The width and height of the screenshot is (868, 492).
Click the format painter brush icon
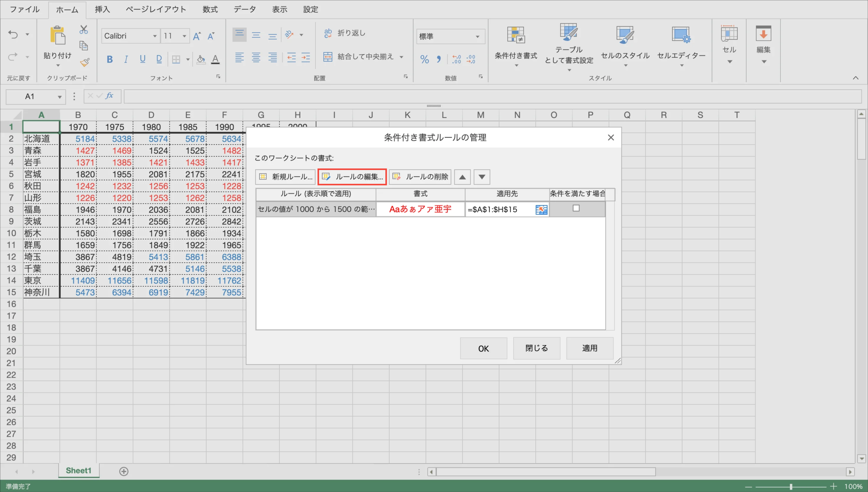pyautogui.click(x=84, y=63)
